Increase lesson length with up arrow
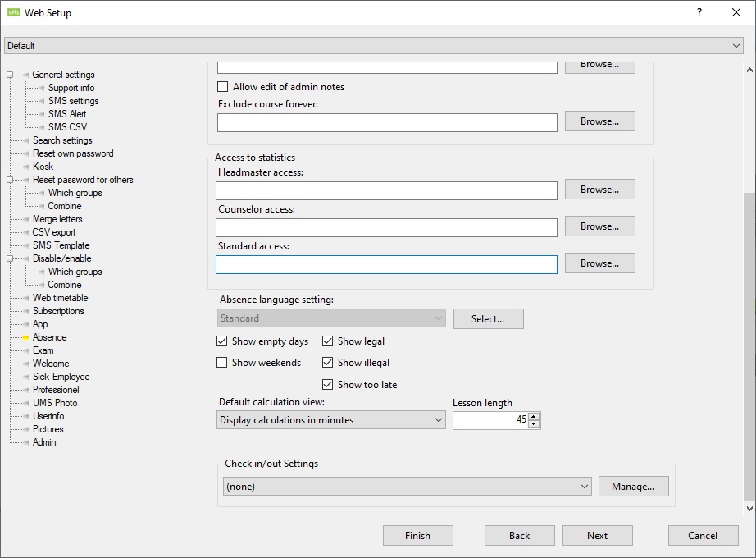The width and height of the screenshot is (756, 558). [x=535, y=416]
